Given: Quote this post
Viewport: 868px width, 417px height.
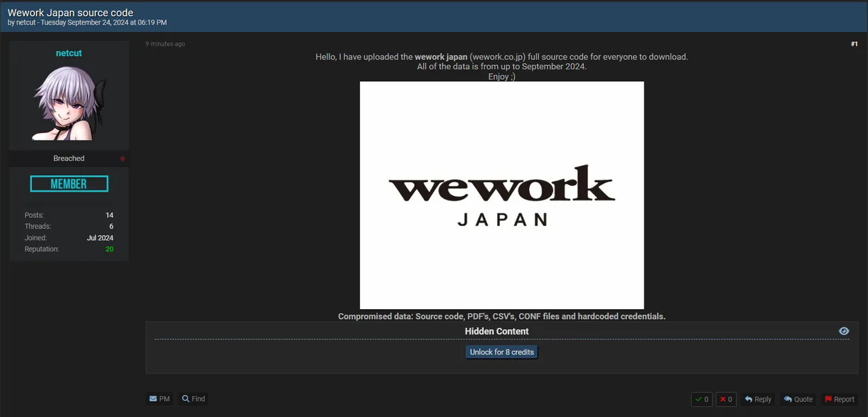Looking at the screenshot, I should pyautogui.click(x=798, y=400).
